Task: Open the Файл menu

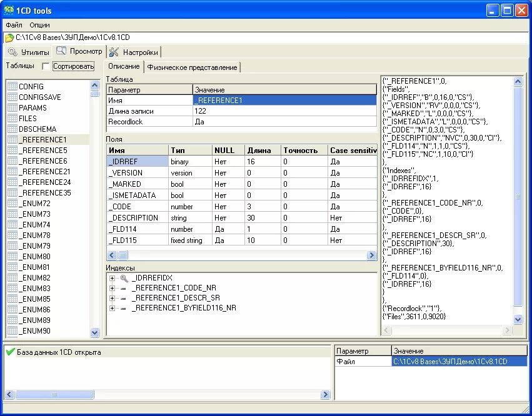Action: tap(14, 25)
